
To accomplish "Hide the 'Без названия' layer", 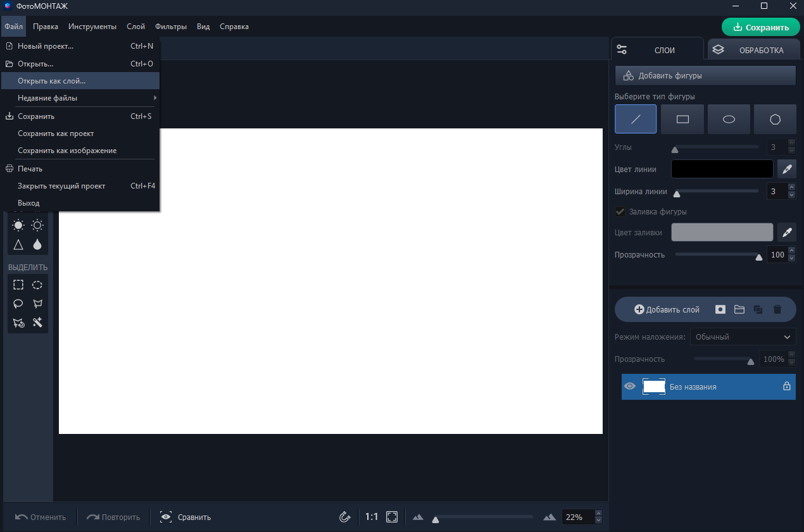I will tap(630, 386).
